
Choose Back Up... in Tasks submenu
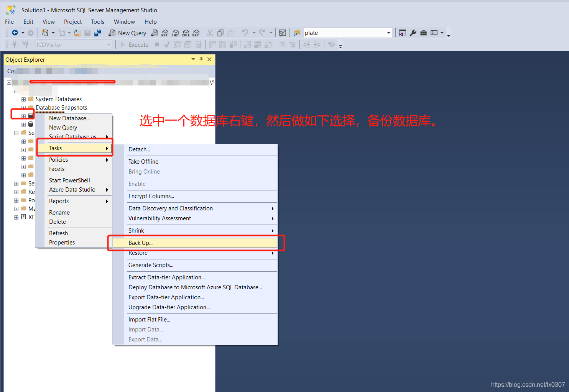(195, 243)
